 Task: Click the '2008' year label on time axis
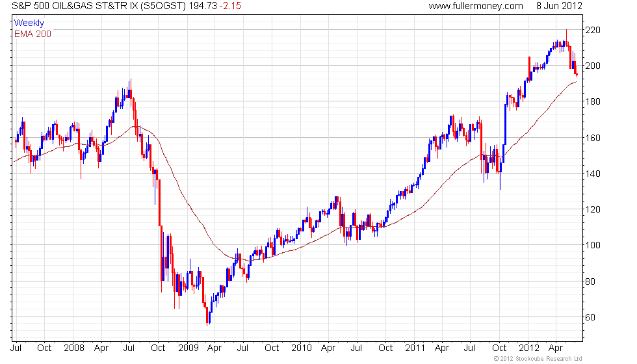[74, 348]
